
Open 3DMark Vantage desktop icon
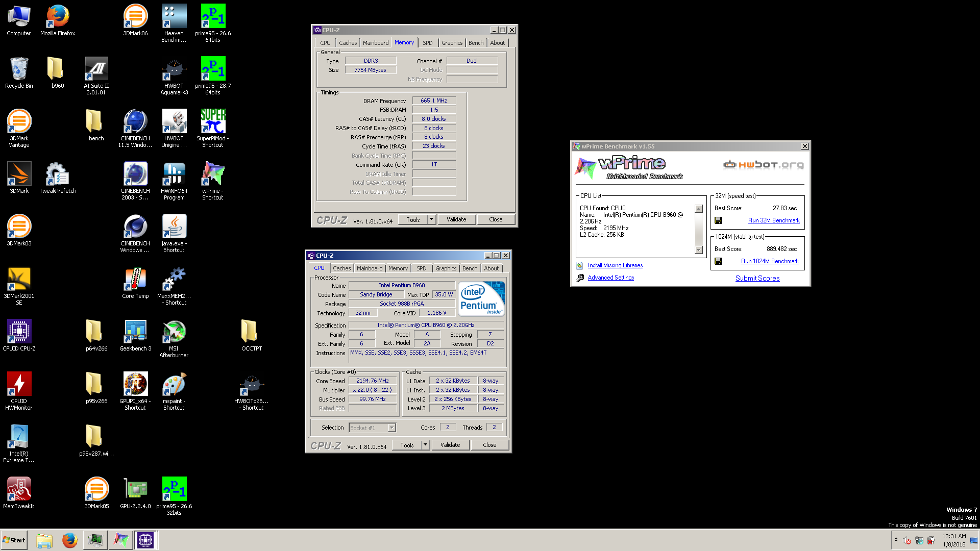pos(19,128)
